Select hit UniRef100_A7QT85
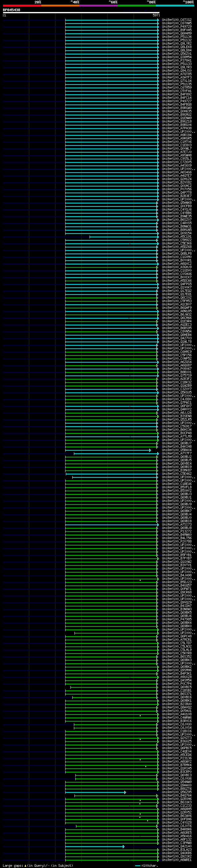Screen dimensions: 197x868 176,74
